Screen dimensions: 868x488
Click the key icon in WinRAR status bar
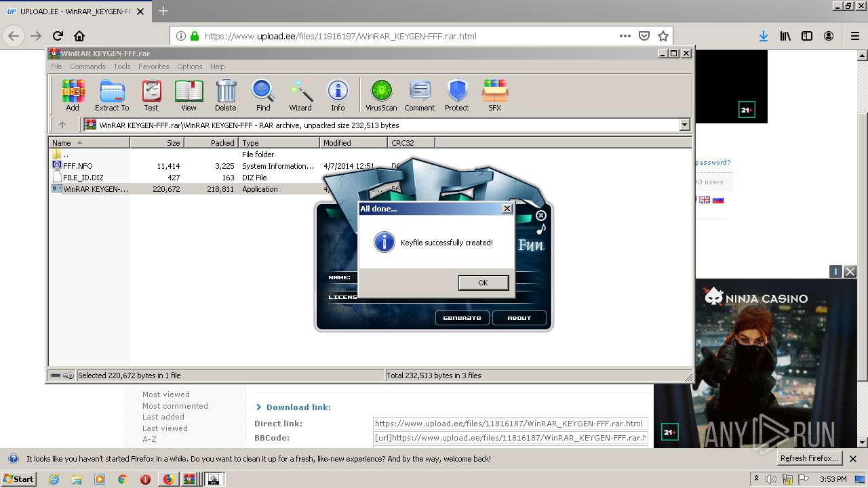68,375
